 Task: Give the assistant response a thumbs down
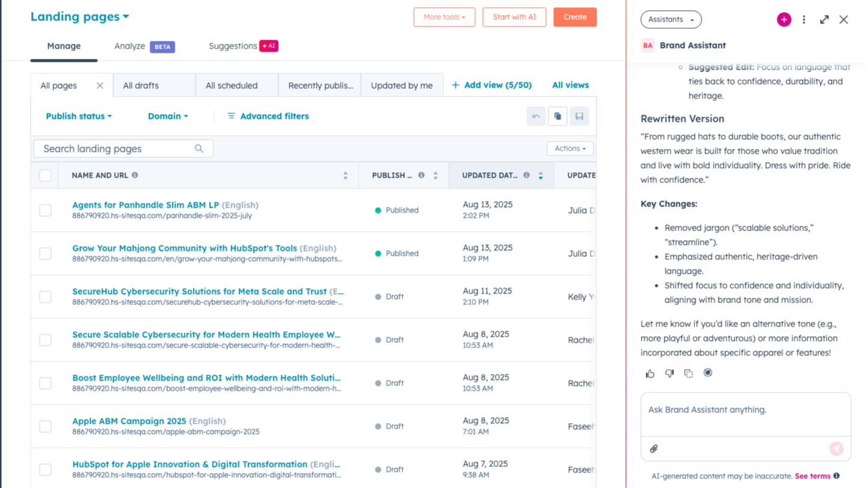coord(669,373)
